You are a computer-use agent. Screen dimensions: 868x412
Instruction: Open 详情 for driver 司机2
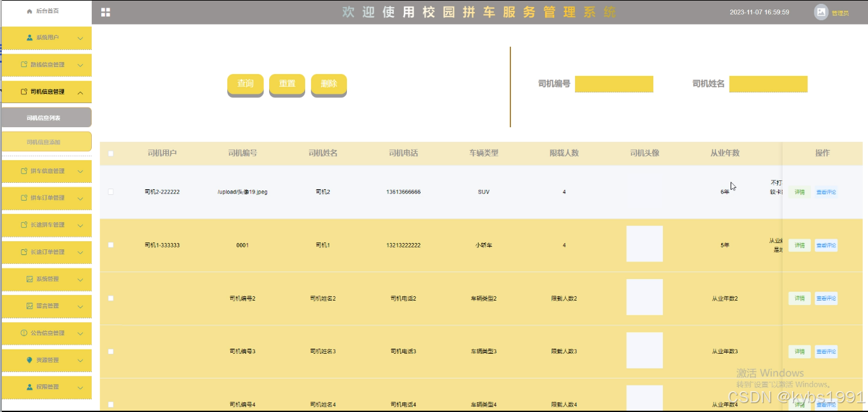pos(800,192)
